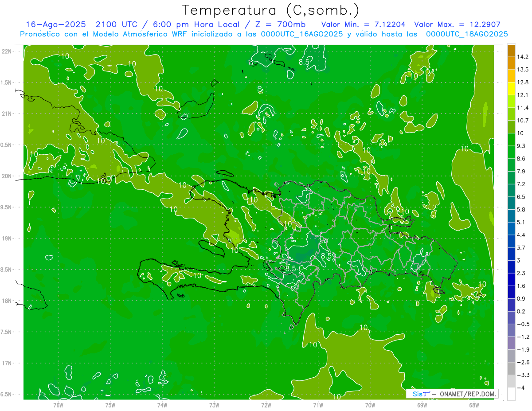The height and width of the screenshot is (411, 532).
Task: Click the '22N' latitude axis label
Action: [x=8, y=51]
